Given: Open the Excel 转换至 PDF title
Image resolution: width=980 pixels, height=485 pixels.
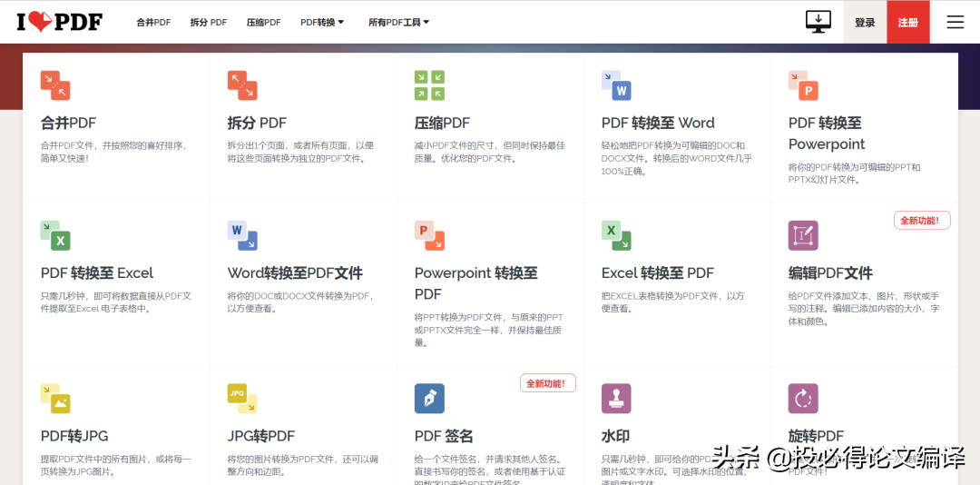Looking at the screenshot, I should click(x=658, y=272).
